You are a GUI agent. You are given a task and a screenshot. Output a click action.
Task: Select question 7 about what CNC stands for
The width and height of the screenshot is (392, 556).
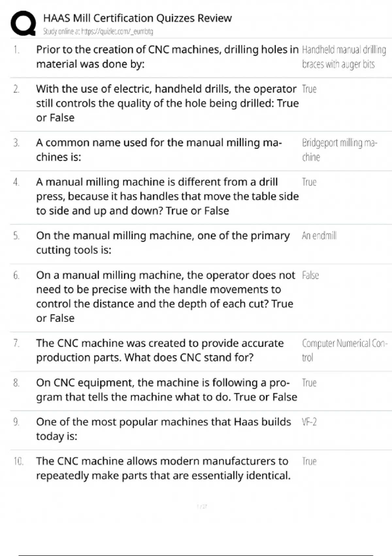160,350
